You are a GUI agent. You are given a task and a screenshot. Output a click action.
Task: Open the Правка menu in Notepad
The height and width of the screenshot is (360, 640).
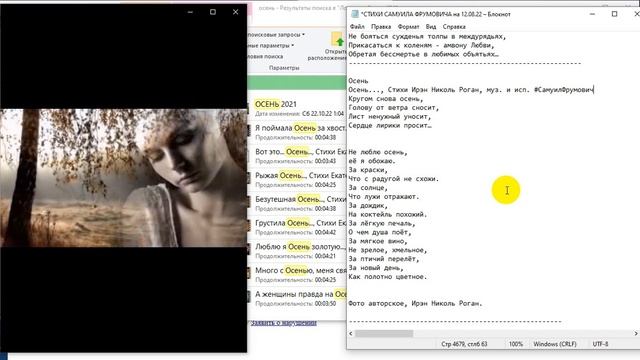click(x=381, y=27)
